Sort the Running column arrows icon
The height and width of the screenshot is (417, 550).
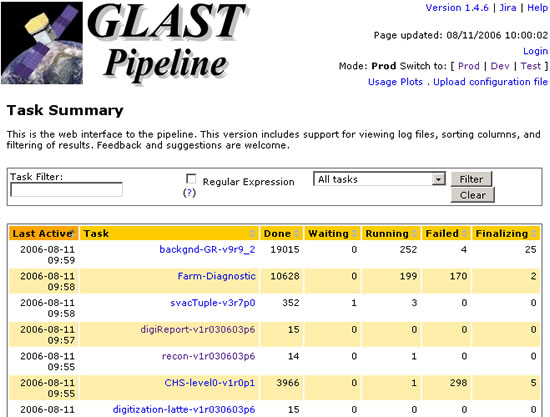click(414, 234)
